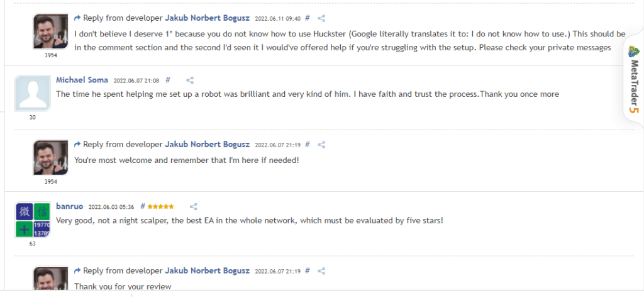The width and height of the screenshot is (644, 297).
Task: Click developer avatar beside the 09:40 reply
Action: [x=50, y=31]
